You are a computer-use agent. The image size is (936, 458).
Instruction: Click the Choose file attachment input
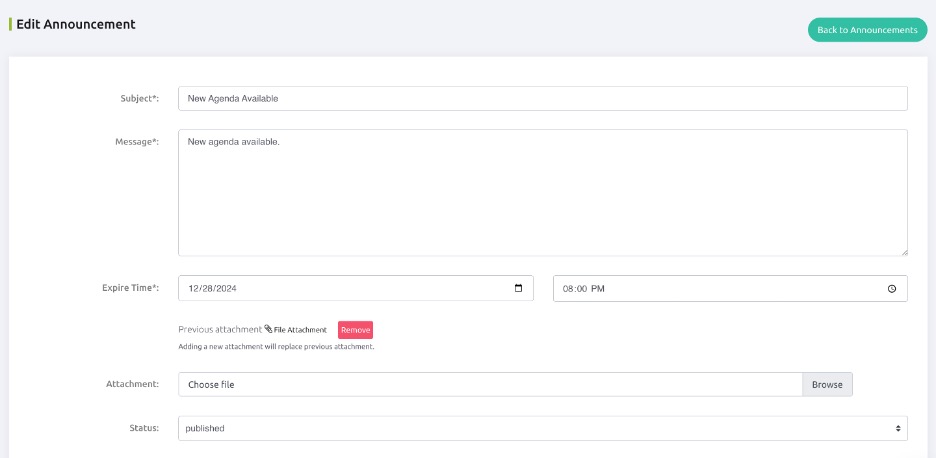(x=490, y=385)
